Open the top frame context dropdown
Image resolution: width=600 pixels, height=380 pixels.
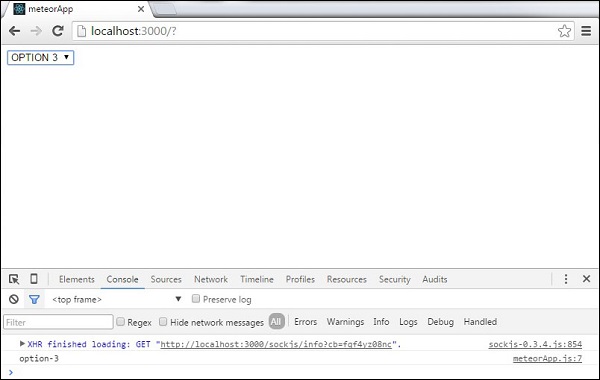pos(117,299)
